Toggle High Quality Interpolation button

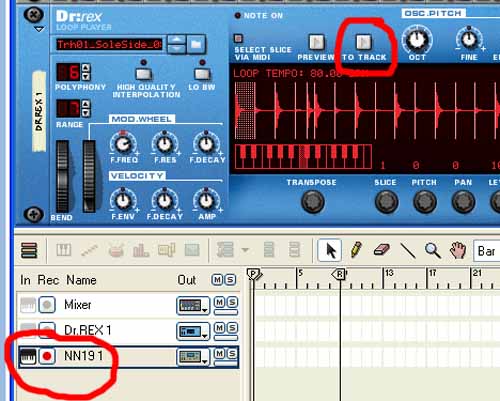(144, 74)
